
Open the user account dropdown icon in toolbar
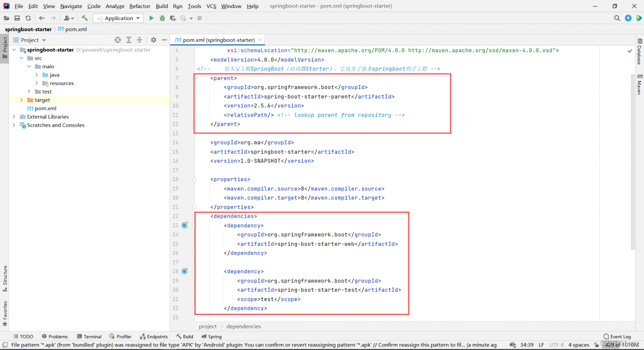point(69,18)
